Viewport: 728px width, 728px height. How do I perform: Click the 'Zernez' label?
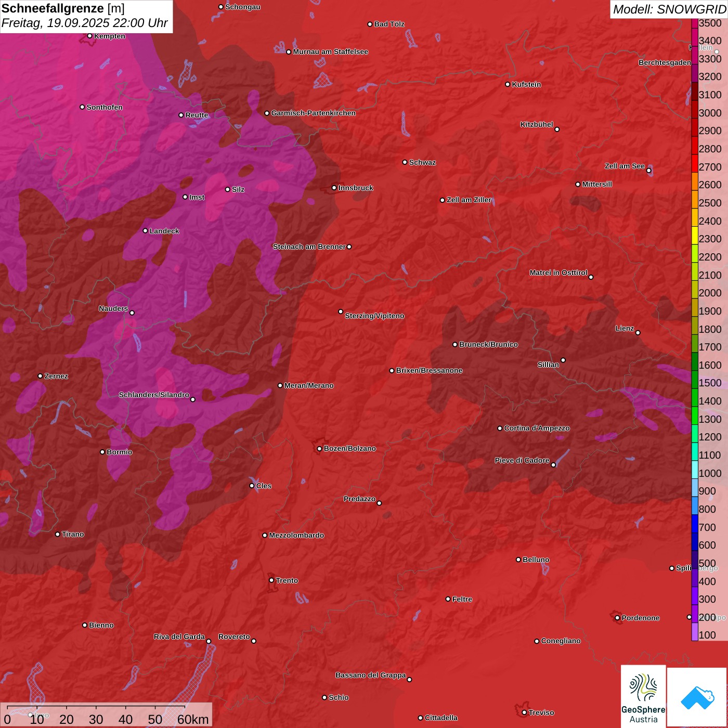point(56,376)
